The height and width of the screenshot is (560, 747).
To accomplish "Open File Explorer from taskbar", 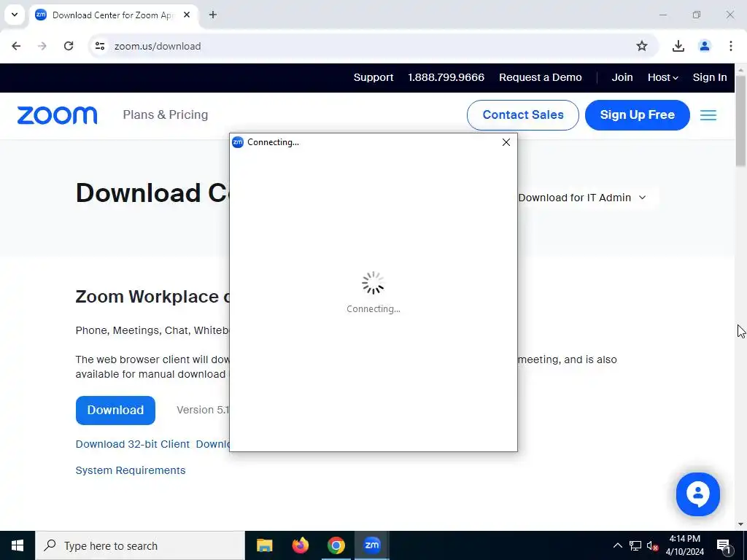I will 264,545.
